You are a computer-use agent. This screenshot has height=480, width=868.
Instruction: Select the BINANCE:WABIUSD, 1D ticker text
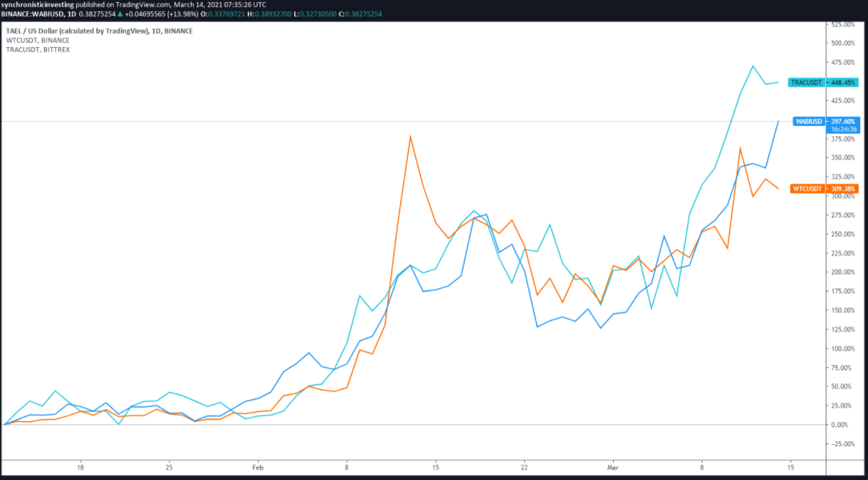pyautogui.click(x=38, y=13)
